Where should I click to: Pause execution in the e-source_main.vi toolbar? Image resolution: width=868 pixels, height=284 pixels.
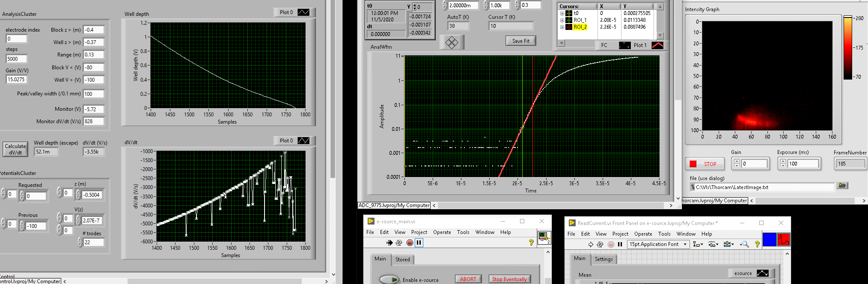point(419,243)
